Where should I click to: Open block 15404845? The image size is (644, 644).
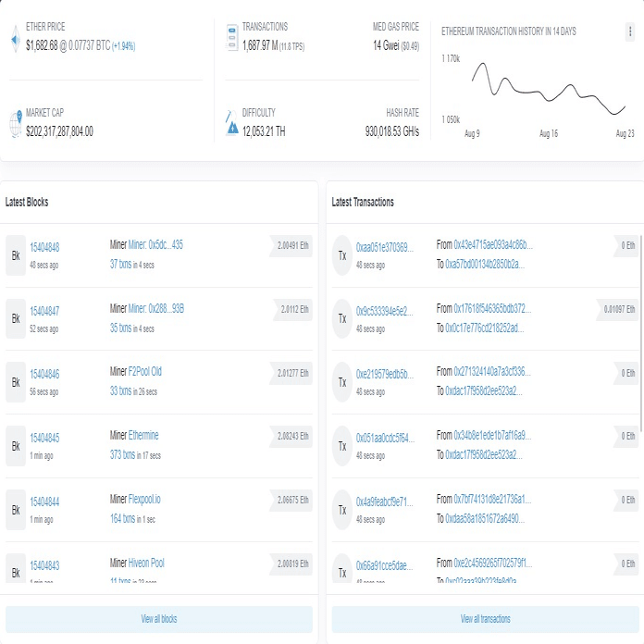coord(44,438)
